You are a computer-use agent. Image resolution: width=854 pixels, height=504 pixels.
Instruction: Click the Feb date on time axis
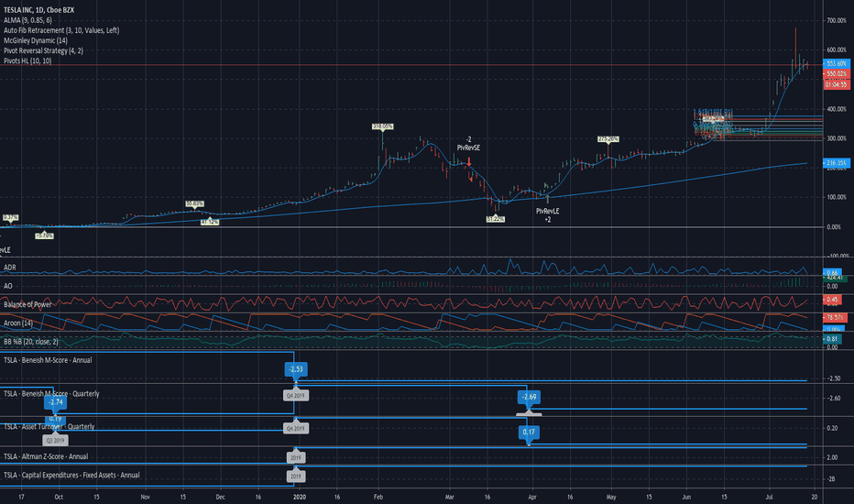tap(378, 497)
